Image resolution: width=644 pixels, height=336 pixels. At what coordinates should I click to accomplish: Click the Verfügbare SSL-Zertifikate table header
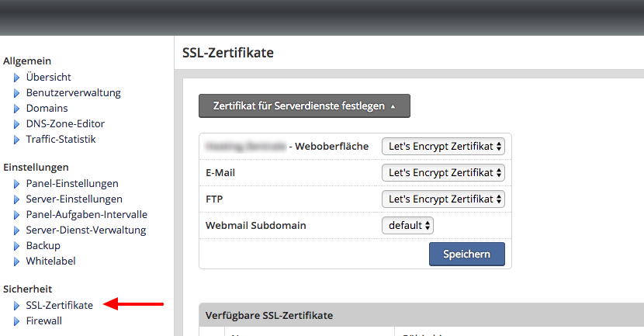pos(268,315)
